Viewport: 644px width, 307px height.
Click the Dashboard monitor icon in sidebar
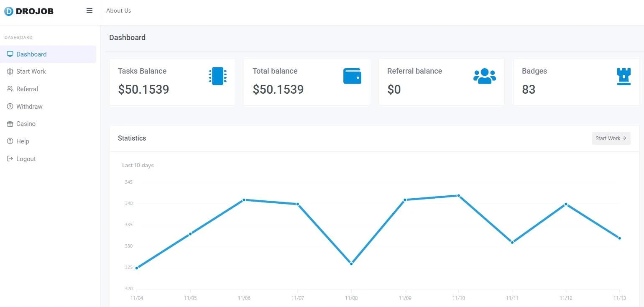10,54
